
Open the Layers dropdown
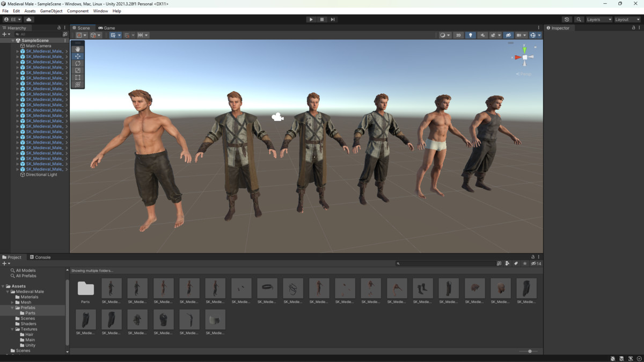click(x=598, y=19)
